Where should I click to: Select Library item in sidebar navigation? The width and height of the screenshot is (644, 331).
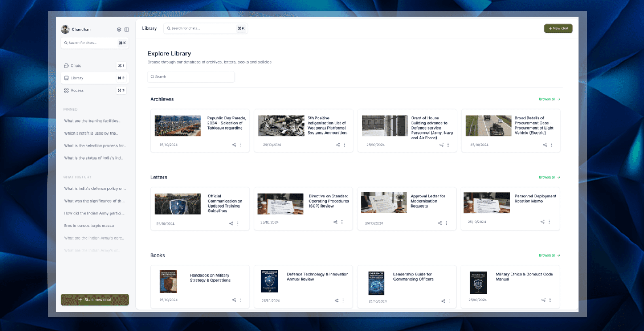point(77,78)
